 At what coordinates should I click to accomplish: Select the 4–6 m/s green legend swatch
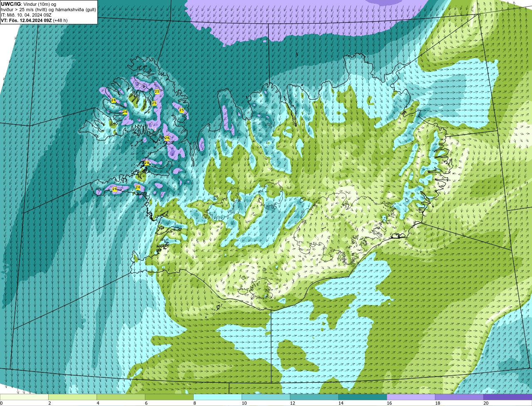click(121, 397)
